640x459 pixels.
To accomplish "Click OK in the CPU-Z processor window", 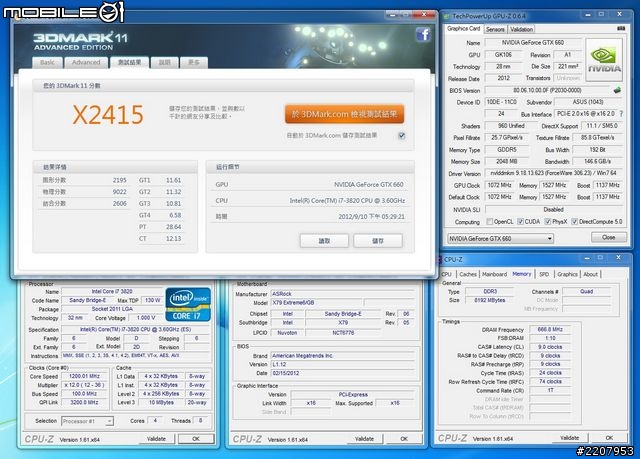I will tap(196, 439).
